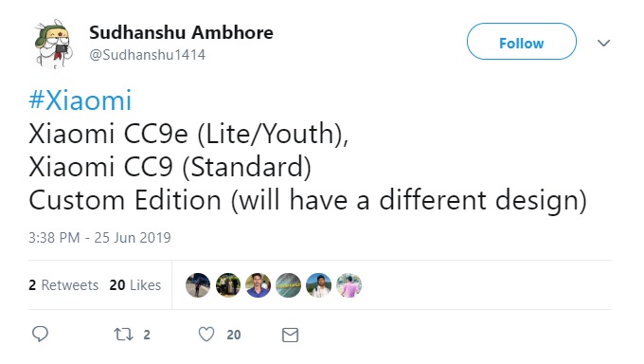Send tweet via envelope message icon

point(290,335)
